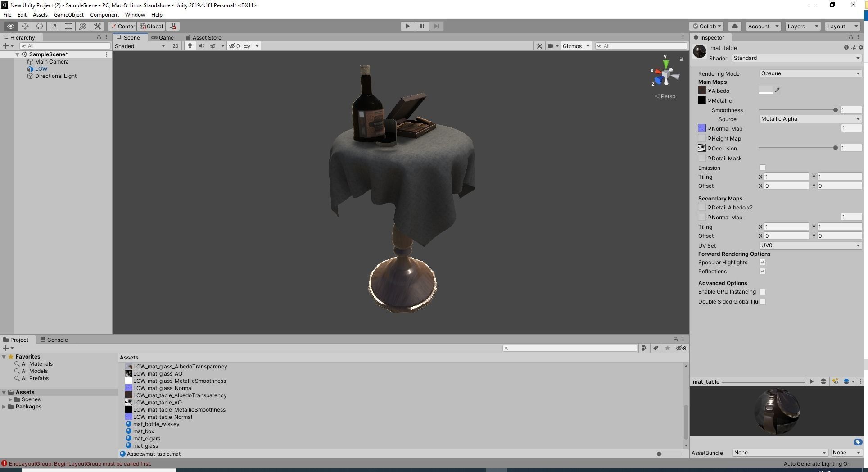Open the Collab button
868x472 pixels.
706,26
